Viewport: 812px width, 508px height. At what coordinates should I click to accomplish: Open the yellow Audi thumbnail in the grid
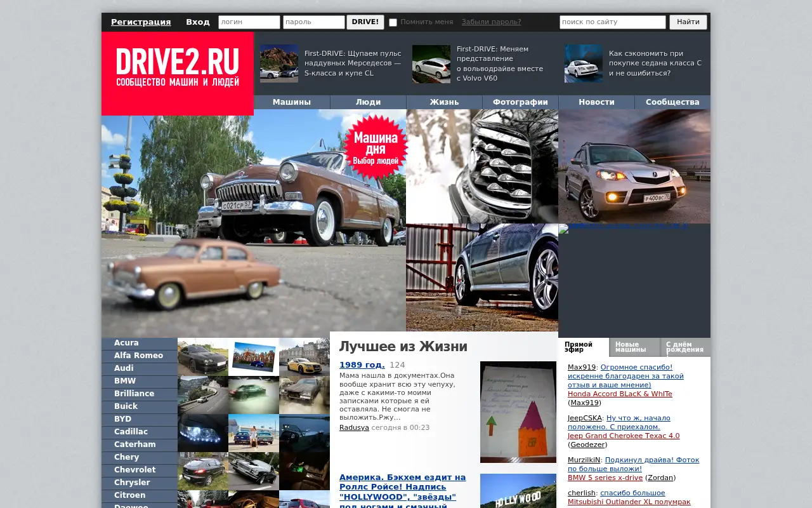304,357
